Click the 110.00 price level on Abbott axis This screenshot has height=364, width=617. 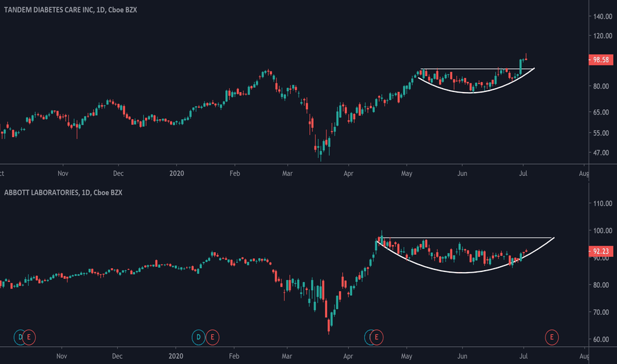(603, 203)
